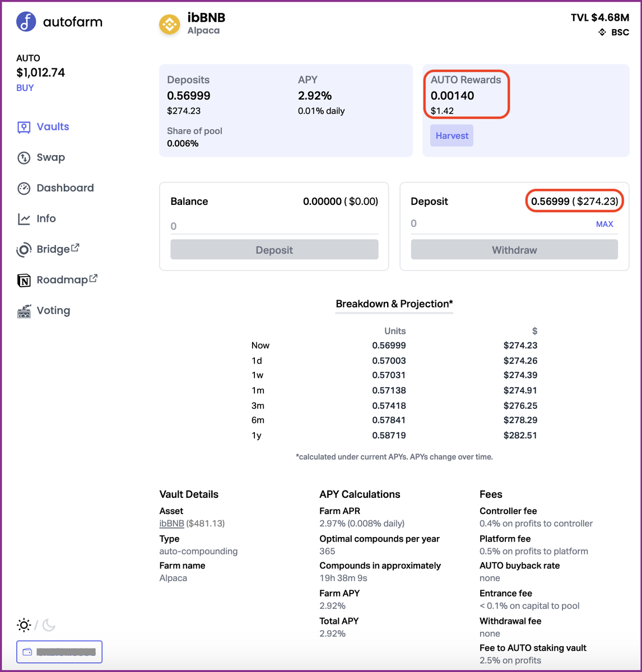
Task: Click the Fee to AUTO staking vault 2.5% text
Action: tap(510, 660)
